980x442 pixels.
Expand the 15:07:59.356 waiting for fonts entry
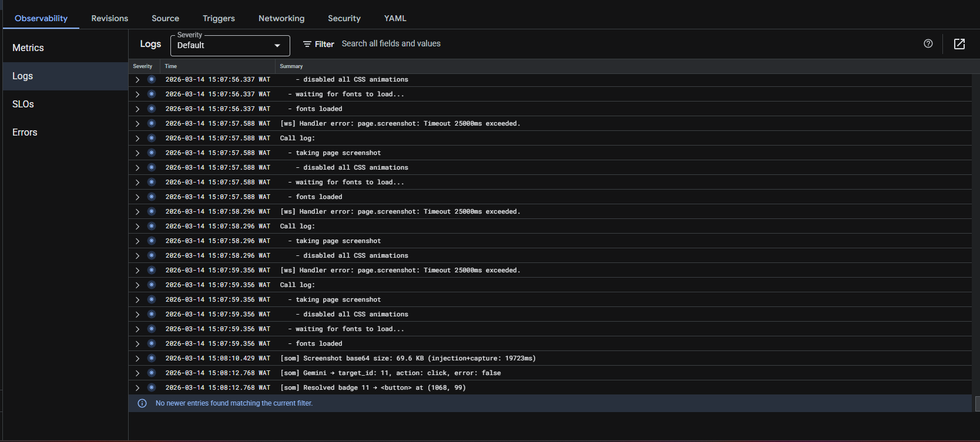[x=137, y=329]
